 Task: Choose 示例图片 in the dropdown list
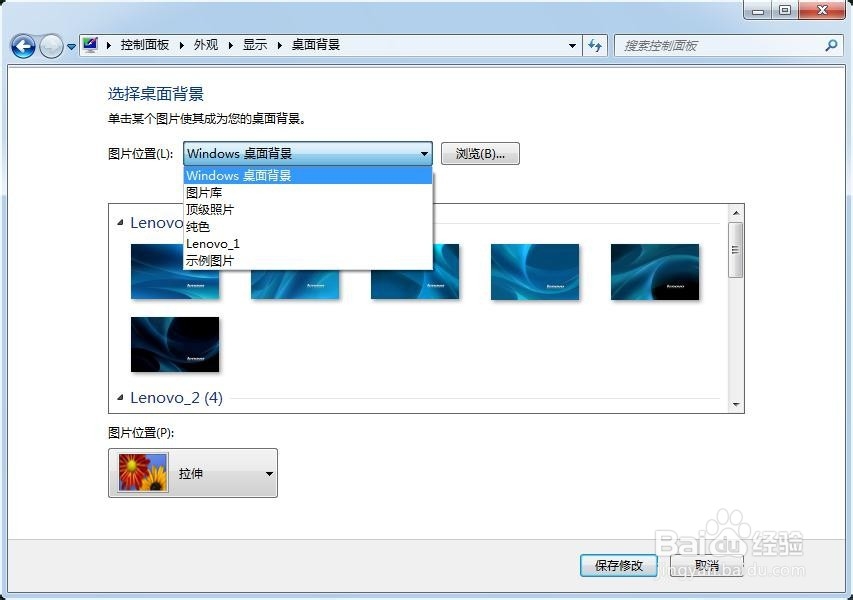click(308, 261)
